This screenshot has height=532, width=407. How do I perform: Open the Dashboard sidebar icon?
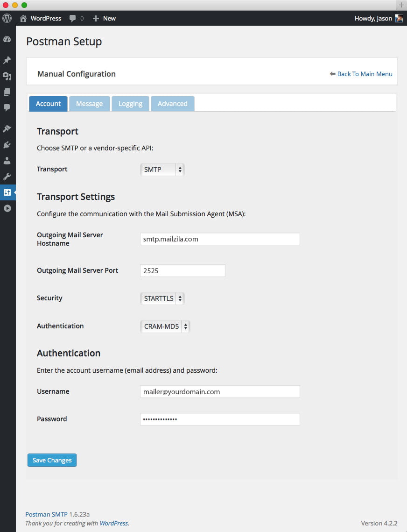(x=7, y=39)
